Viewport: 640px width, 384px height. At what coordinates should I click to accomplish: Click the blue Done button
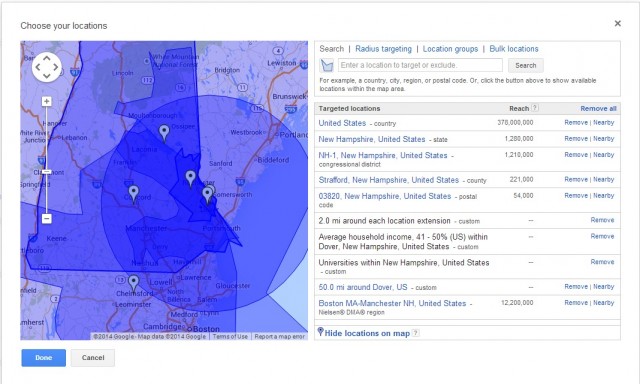tap(44, 358)
